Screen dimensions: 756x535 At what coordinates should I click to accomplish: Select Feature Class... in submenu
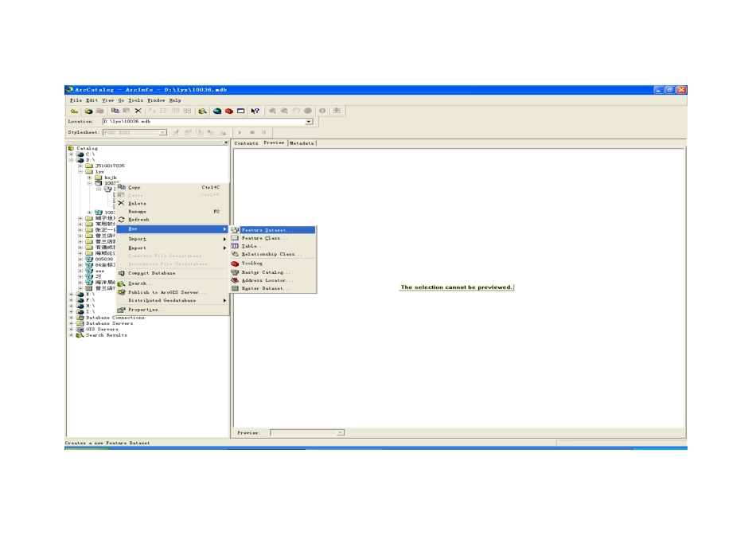pos(273,238)
